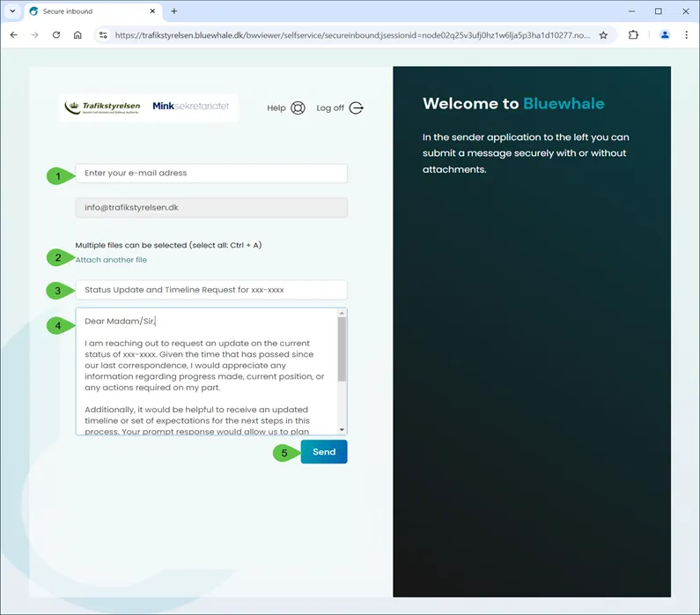View site information icon in address bar
The height and width of the screenshot is (615, 700).
103,35
